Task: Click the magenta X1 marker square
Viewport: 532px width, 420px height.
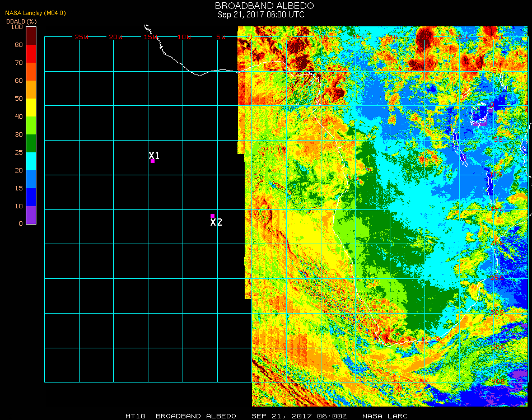Action: (x=153, y=161)
